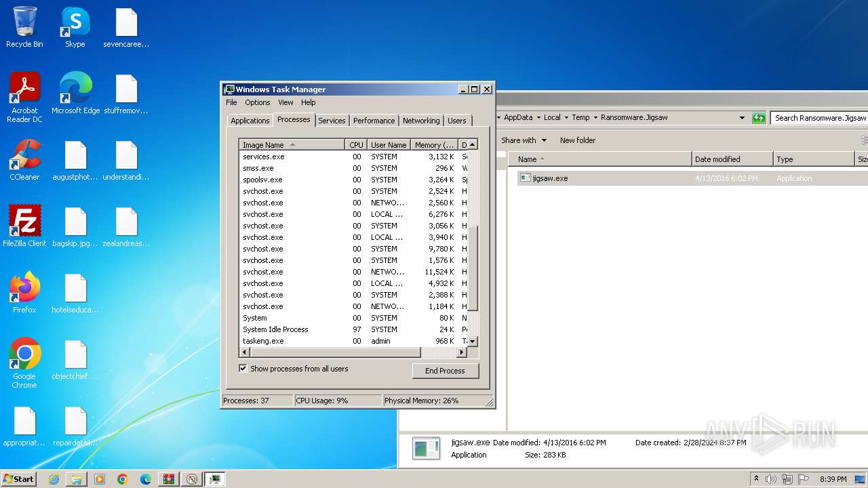Viewport: 868px width, 488px height.
Task: Click the End Process button
Action: point(445,371)
